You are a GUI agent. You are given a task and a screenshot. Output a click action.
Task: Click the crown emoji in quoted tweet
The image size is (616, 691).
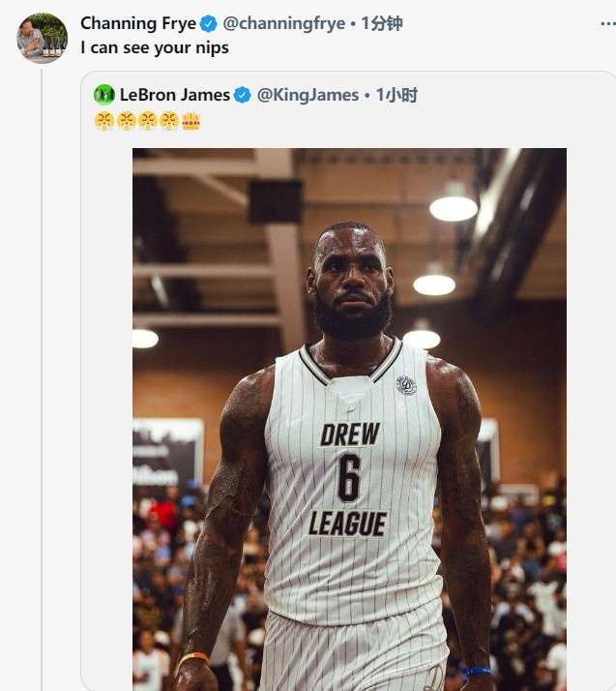[x=191, y=121]
